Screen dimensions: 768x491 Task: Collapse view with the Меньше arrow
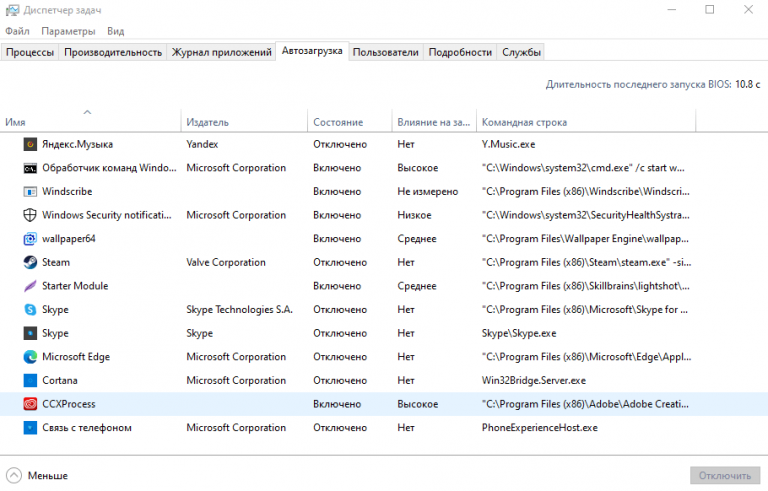[14, 476]
